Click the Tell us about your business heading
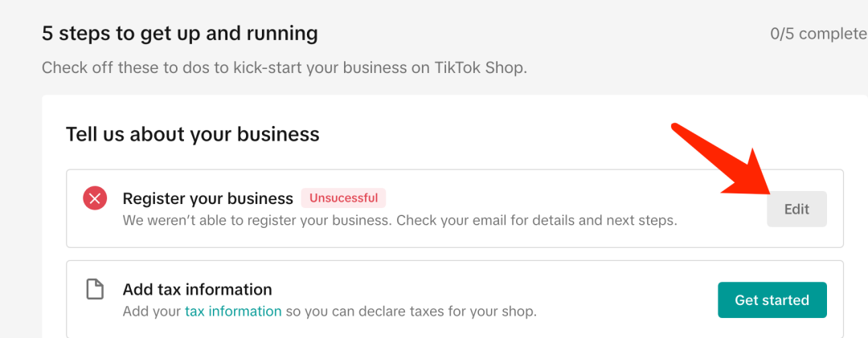 click(x=192, y=134)
